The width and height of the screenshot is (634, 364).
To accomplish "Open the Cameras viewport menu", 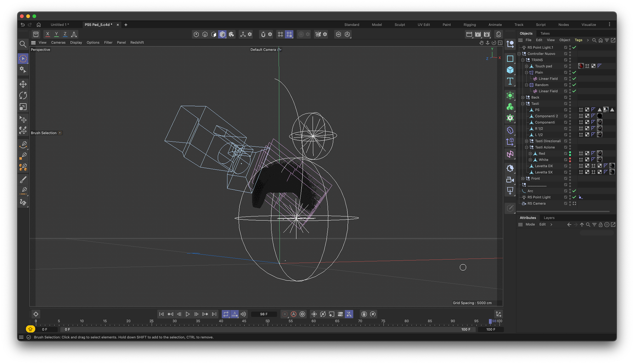I will tap(58, 43).
